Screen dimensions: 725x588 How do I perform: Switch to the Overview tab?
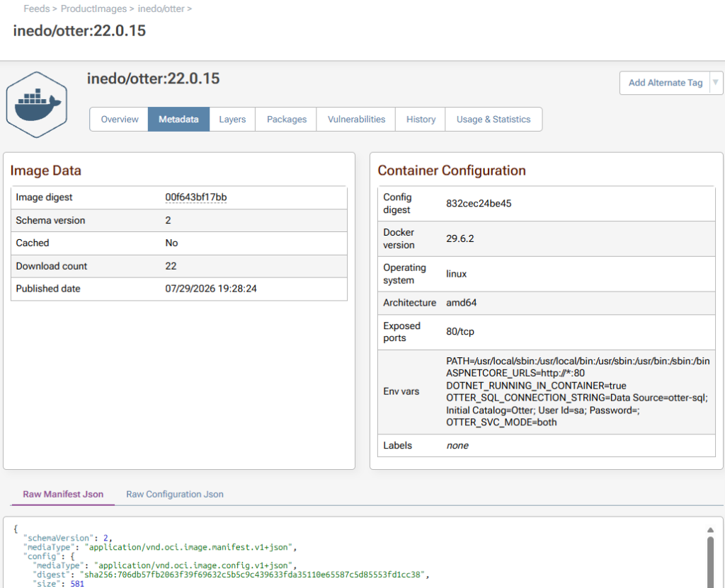119,120
